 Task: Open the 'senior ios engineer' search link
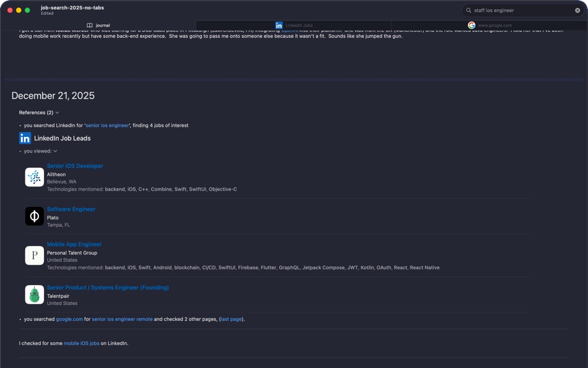coord(107,125)
